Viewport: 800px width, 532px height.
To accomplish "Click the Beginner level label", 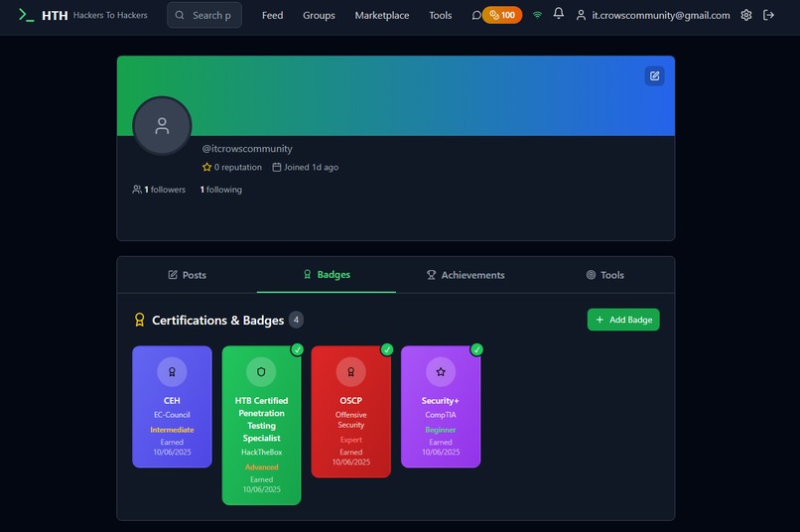I will [x=441, y=430].
